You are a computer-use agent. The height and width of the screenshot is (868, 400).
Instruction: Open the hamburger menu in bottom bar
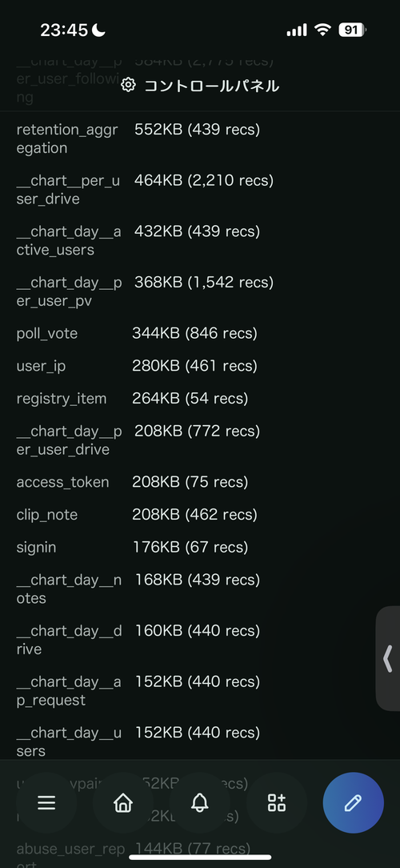(x=46, y=802)
